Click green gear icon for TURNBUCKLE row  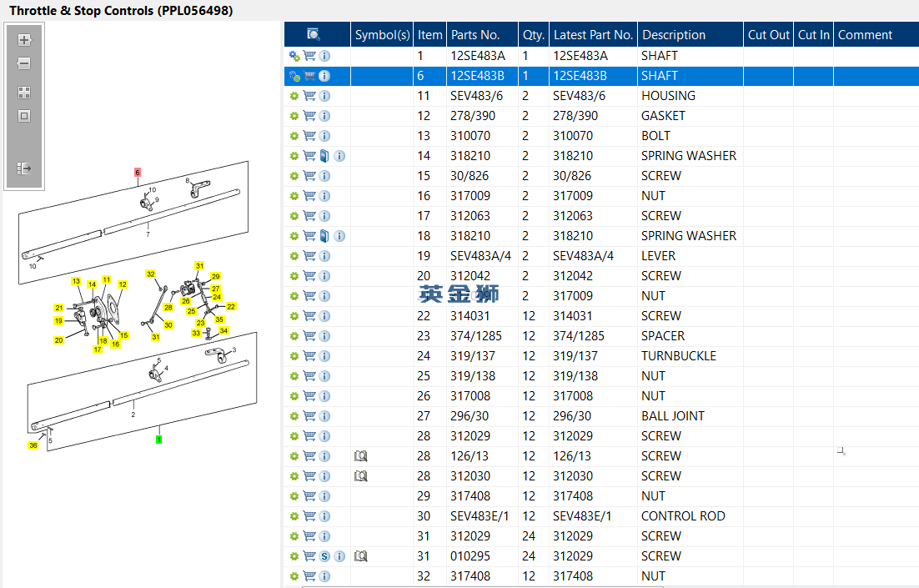pyautogui.click(x=294, y=356)
